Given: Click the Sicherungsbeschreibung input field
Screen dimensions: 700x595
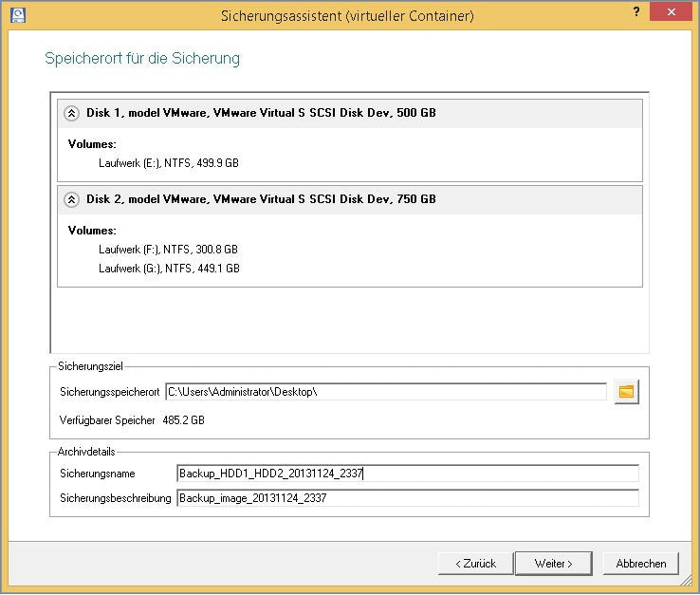Looking at the screenshot, I should [408, 498].
